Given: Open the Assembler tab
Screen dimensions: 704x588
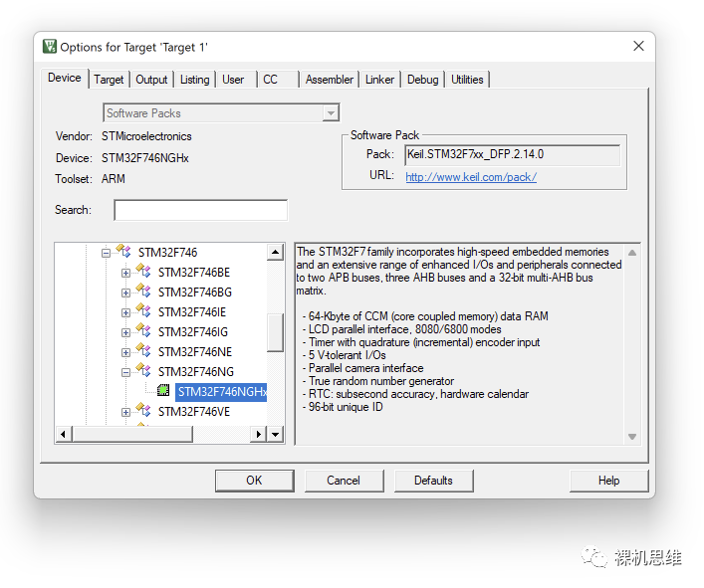Looking at the screenshot, I should 330,80.
